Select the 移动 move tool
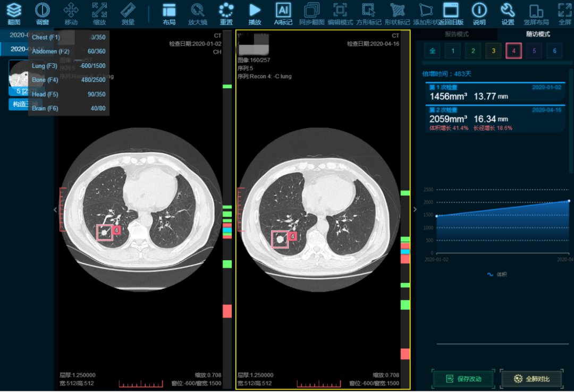The image size is (574, 392). pyautogui.click(x=71, y=13)
